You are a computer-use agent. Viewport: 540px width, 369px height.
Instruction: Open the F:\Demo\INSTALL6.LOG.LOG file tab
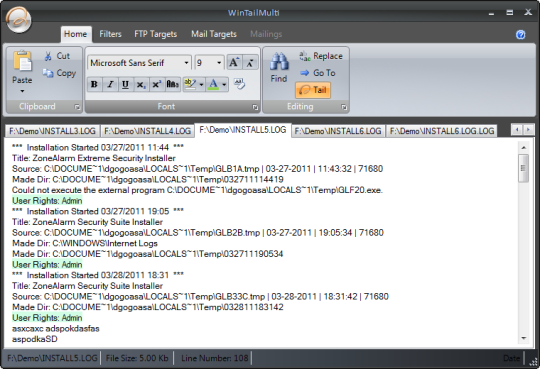tap(442, 131)
